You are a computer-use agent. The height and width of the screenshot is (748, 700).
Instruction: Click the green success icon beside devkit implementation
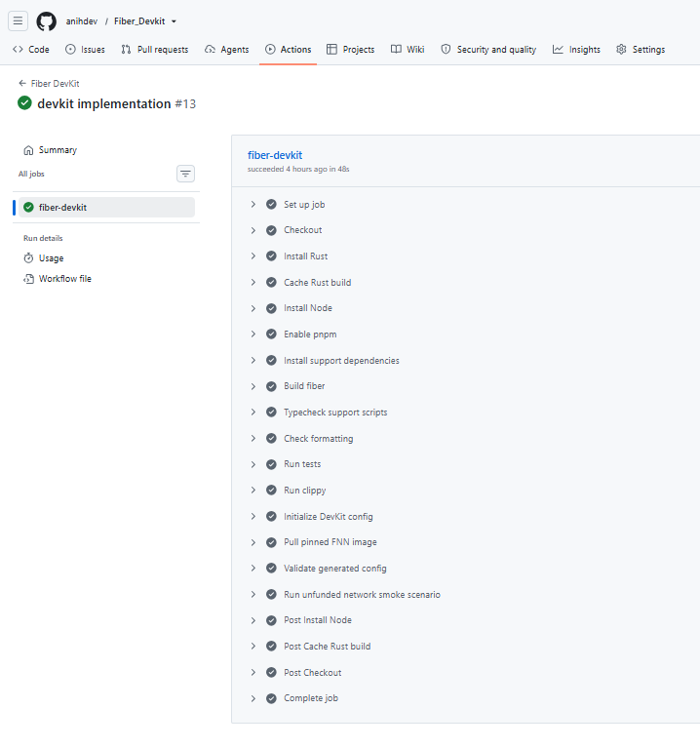(24, 103)
